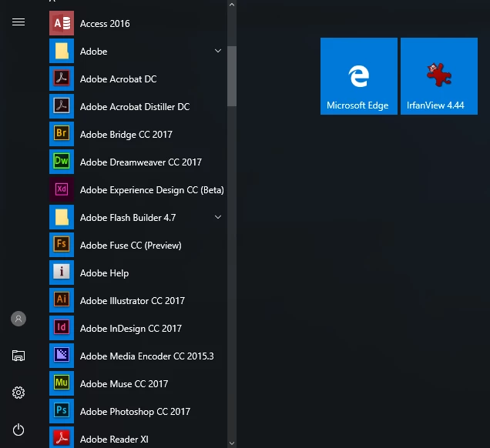
Task: Open the user account icon
Action: [18, 319]
